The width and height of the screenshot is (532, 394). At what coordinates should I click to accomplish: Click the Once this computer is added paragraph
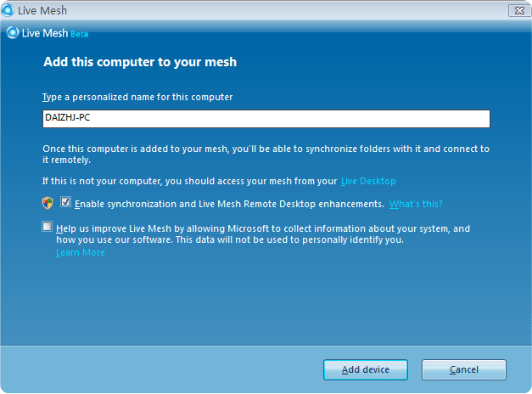[x=266, y=155]
